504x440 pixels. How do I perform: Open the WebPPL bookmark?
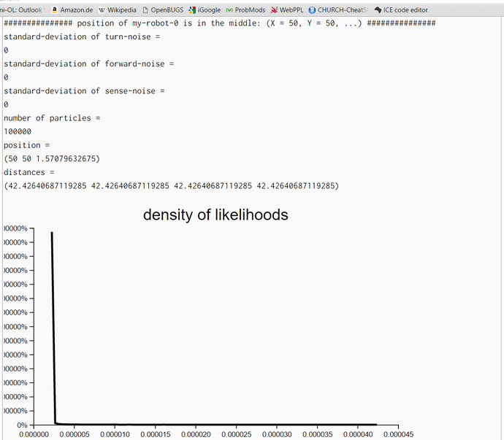pos(287,10)
